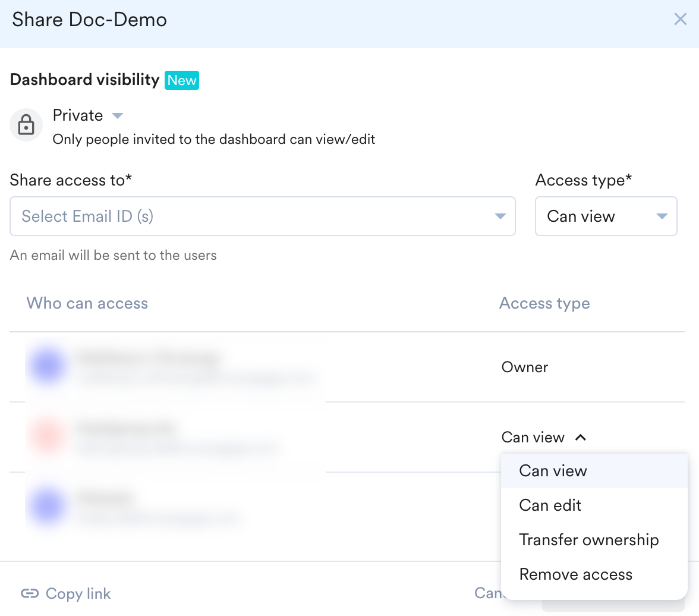
Task: Focus the Select Email ID(s) field
Action: pyautogui.click(x=250, y=216)
